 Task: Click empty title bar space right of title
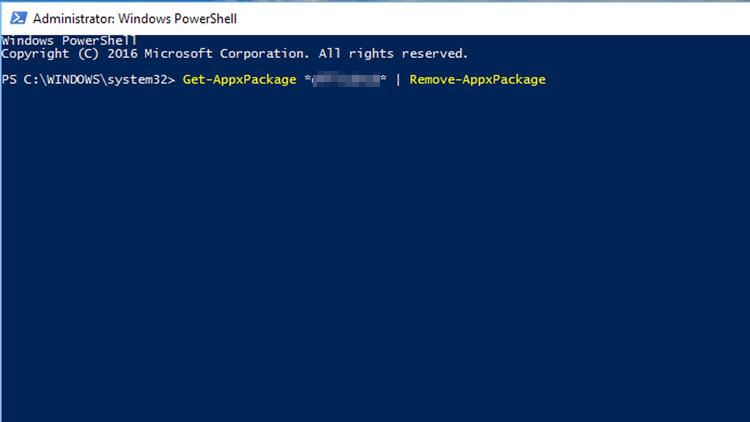(x=493, y=18)
